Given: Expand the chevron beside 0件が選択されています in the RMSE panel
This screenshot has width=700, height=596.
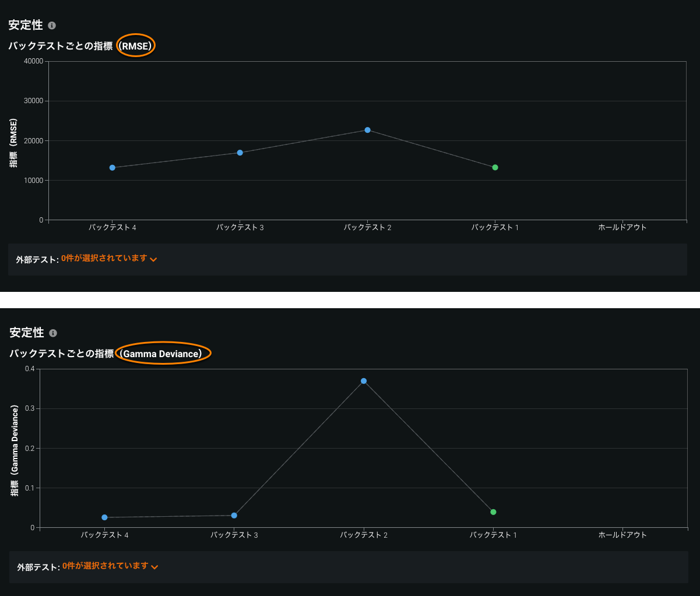Looking at the screenshot, I should pyautogui.click(x=153, y=260).
